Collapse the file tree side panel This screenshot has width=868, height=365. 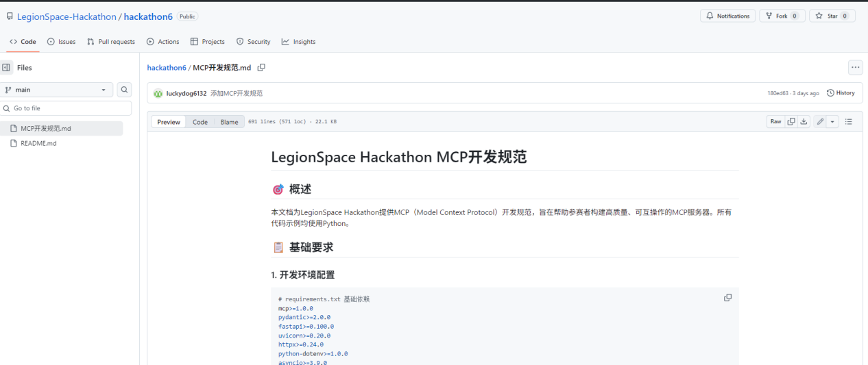tap(6, 68)
